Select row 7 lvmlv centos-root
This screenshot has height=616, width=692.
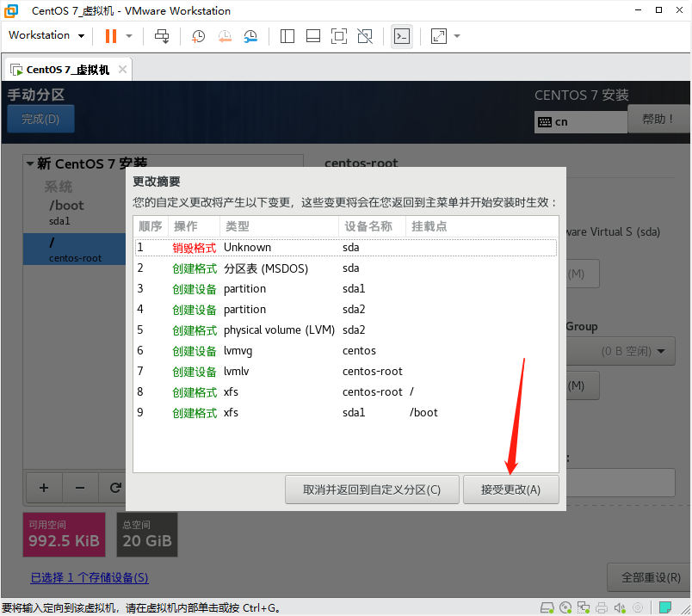click(345, 372)
